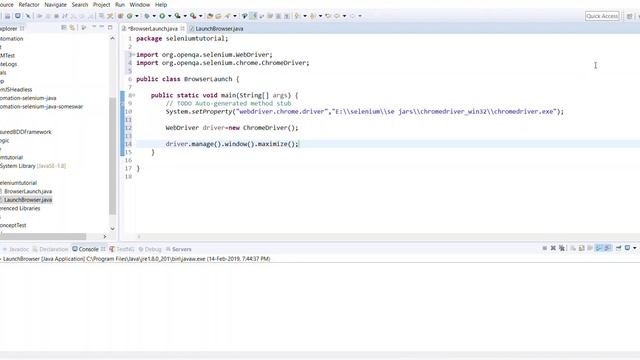This screenshot has width=640, height=360.
Task: Select LaunchBrowser.java in Package Explorer tree
Action: tap(28, 200)
